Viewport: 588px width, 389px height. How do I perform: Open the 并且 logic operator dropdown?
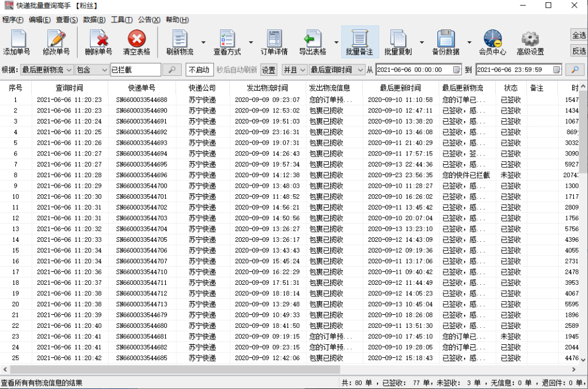click(x=295, y=70)
